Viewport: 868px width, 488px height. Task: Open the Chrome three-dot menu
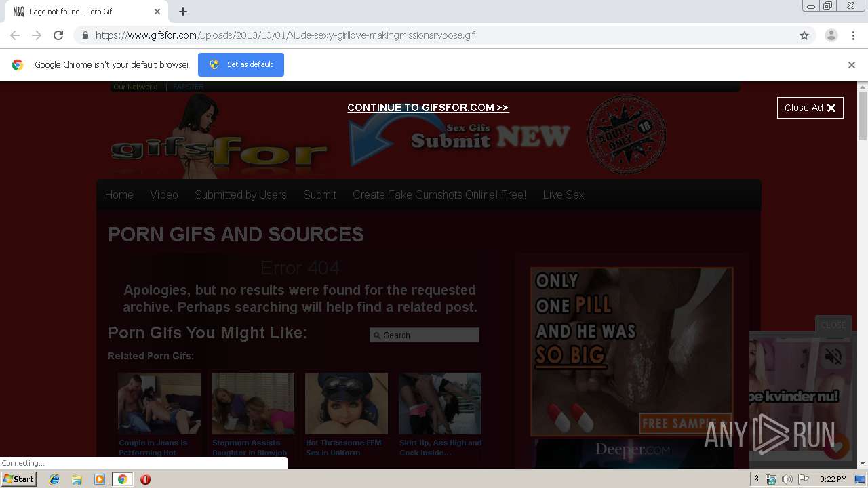[x=853, y=35]
